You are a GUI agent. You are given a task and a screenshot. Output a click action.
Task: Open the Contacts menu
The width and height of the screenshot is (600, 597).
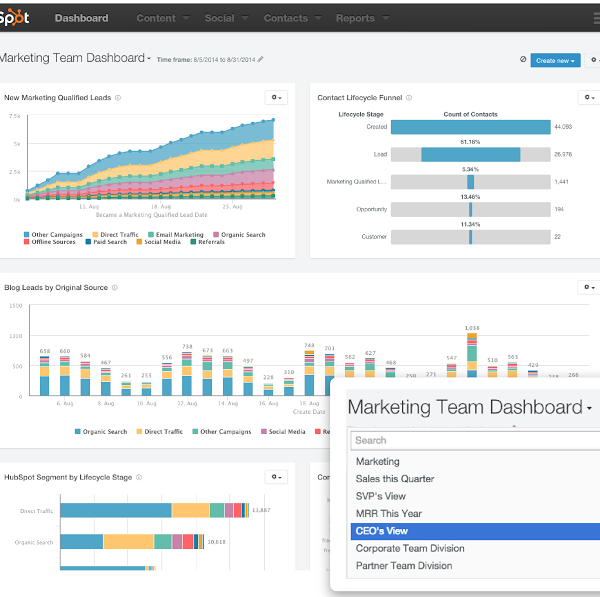(293, 18)
